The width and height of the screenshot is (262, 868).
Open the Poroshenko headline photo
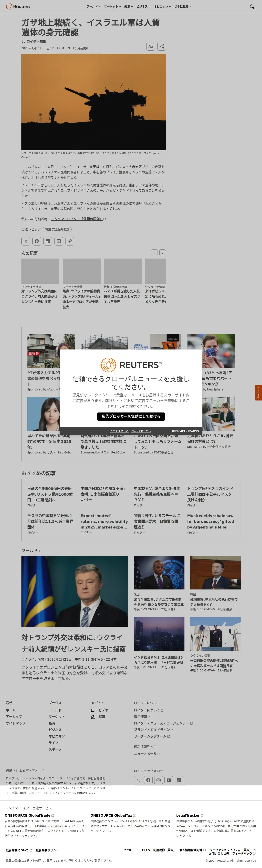[75, 591]
